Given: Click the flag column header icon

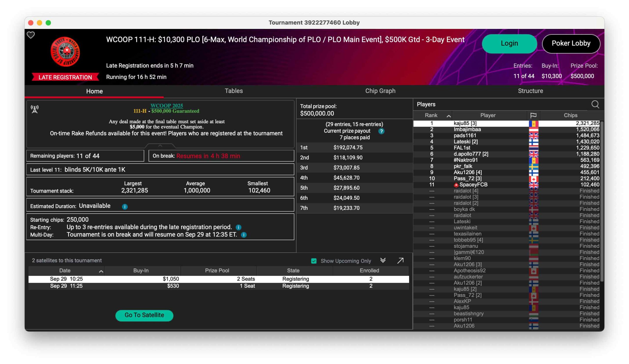Looking at the screenshot, I should coord(533,115).
